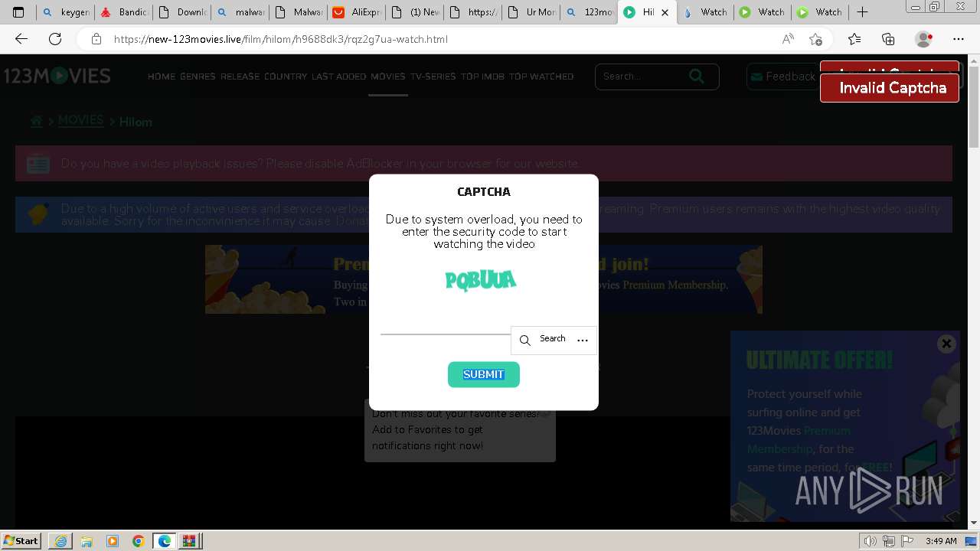The image size is (980, 551).
Task: Click the volume speaker tray icon
Action: pyautogui.click(x=870, y=541)
